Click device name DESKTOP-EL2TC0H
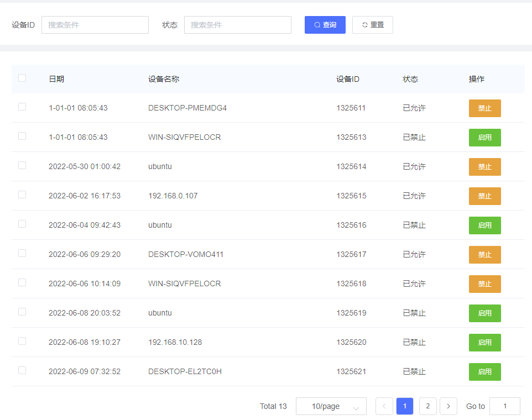 click(185, 371)
